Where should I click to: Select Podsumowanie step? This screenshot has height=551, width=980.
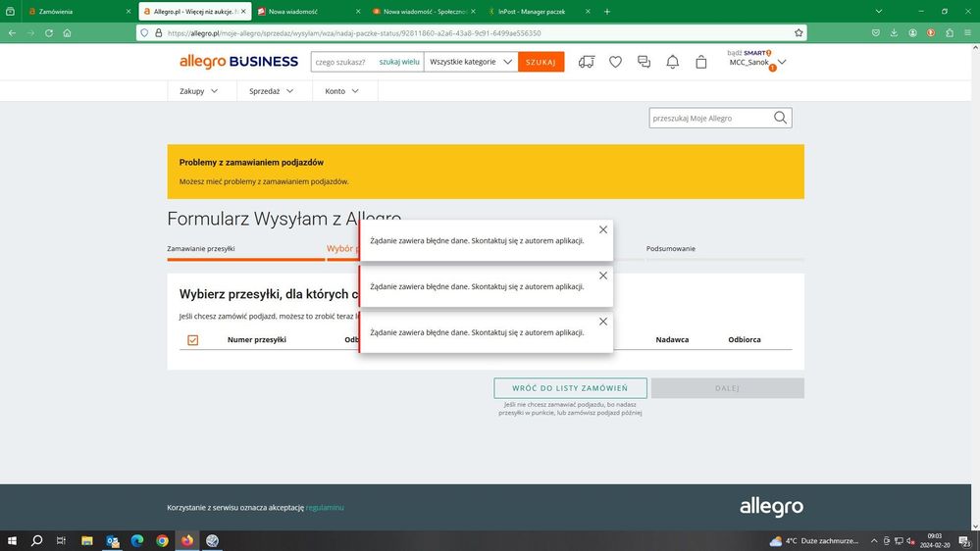click(671, 249)
